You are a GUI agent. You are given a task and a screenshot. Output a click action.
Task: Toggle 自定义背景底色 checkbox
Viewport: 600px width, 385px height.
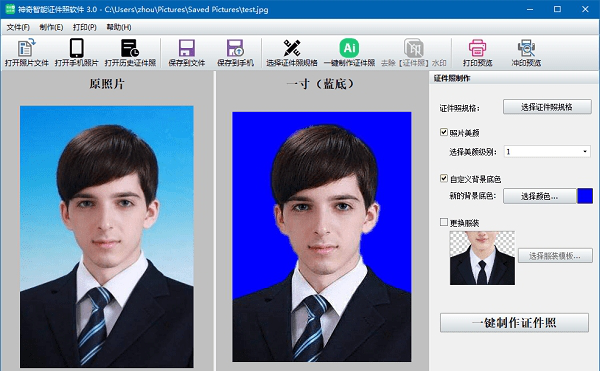point(444,178)
